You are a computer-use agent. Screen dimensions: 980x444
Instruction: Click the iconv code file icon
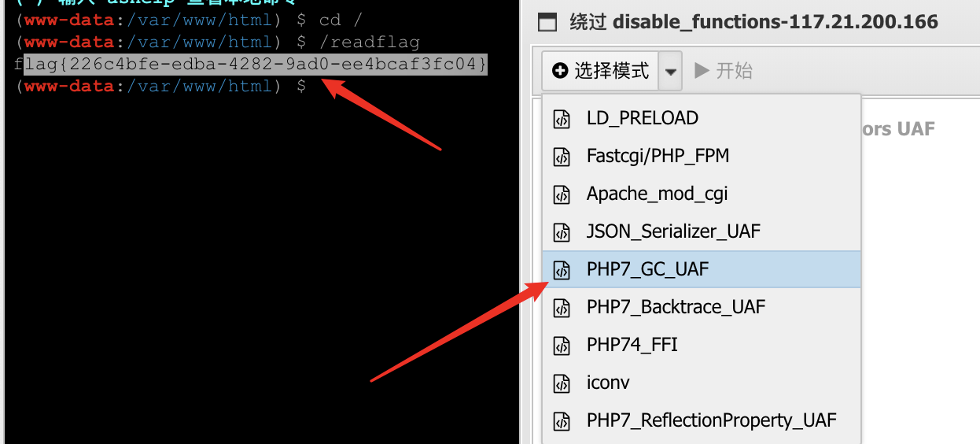coord(562,383)
